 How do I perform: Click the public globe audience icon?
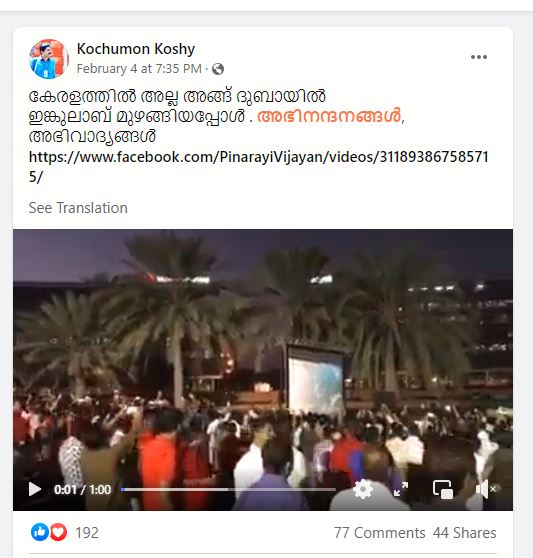coord(218,69)
